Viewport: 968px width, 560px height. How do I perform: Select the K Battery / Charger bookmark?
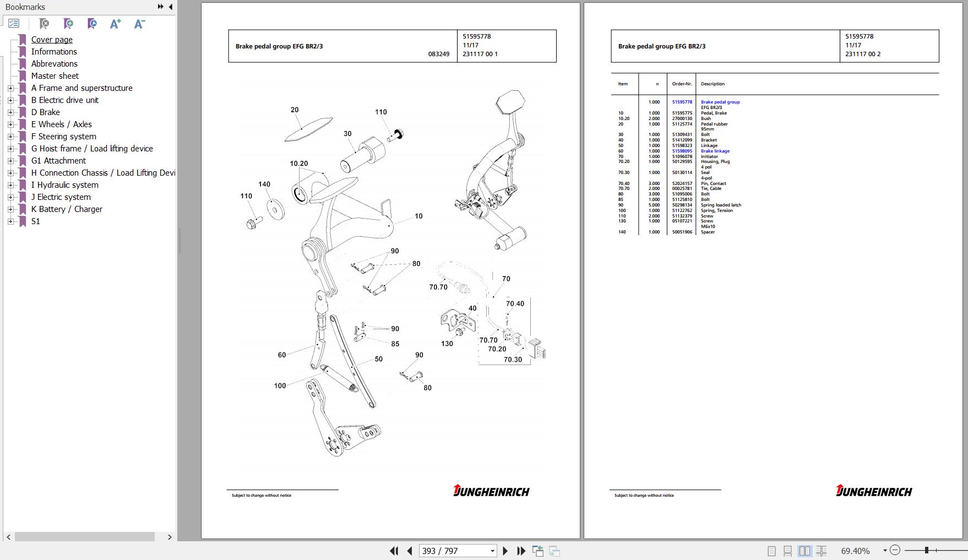67,209
